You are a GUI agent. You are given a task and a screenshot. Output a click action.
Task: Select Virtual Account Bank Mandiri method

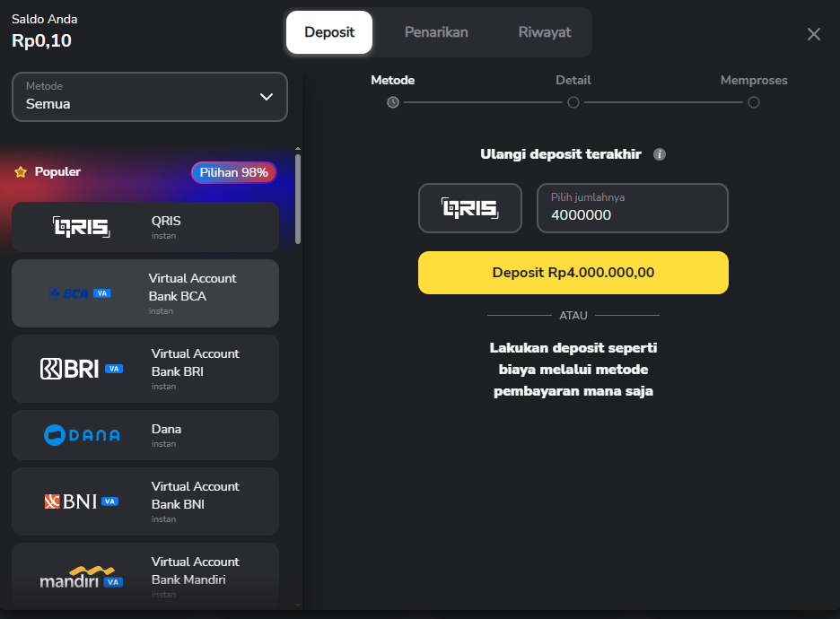(x=145, y=577)
